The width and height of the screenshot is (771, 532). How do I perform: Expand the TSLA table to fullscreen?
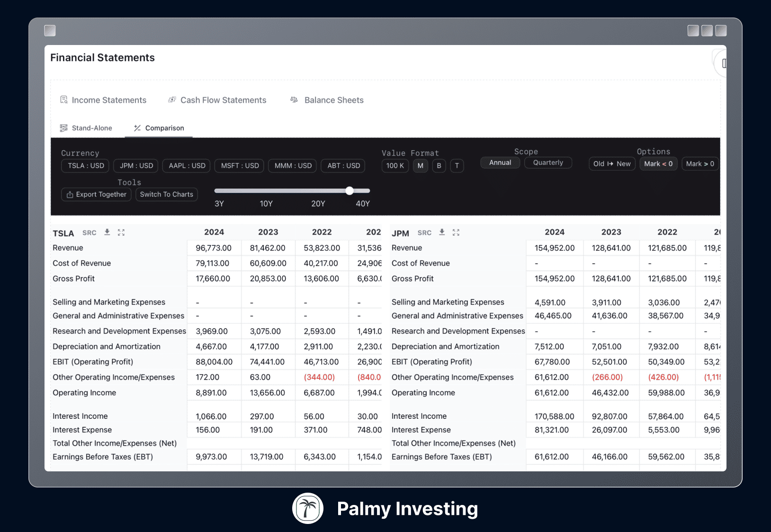121,232
